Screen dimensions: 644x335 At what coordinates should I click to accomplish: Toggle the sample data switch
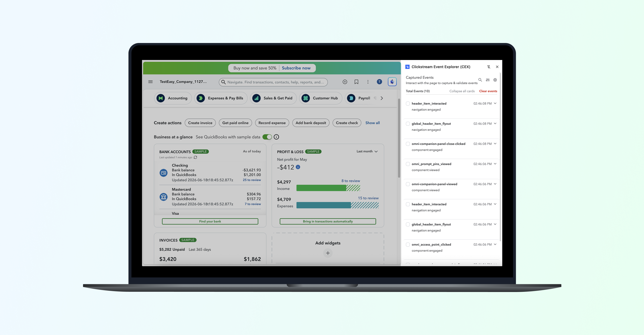tap(267, 137)
